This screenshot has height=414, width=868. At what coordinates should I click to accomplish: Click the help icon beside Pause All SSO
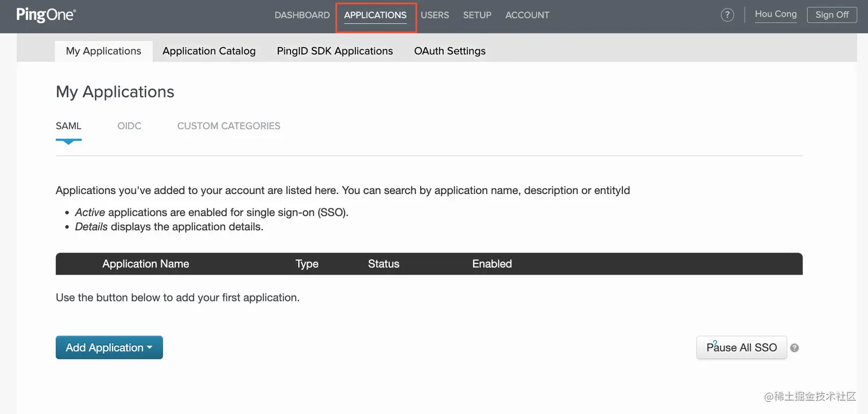pos(795,348)
